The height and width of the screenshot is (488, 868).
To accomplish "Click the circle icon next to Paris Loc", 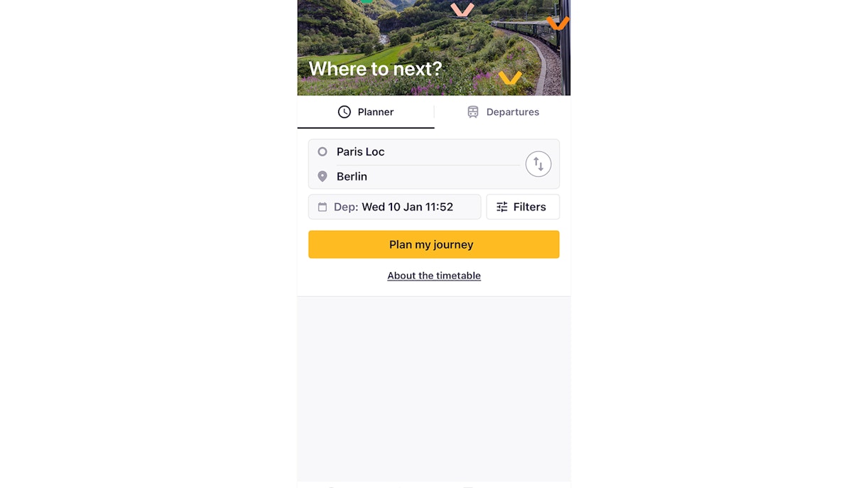I will (322, 151).
